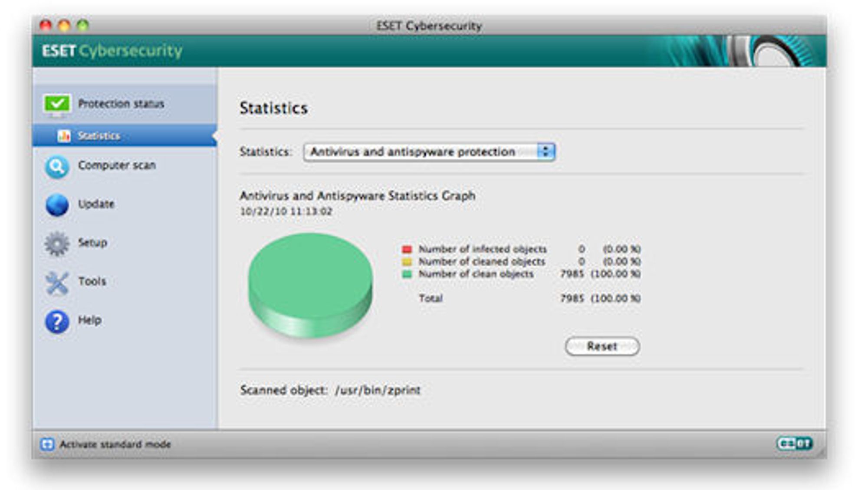
Task: Click the ESET Cybersecurity banner logo
Action: click(x=112, y=51)
